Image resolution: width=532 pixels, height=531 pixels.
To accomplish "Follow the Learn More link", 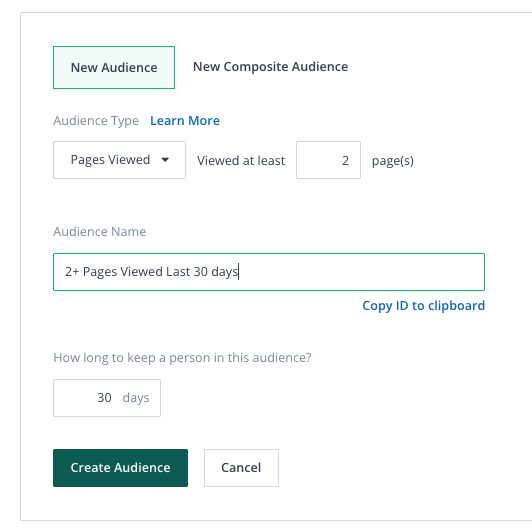I will click(185, 121).
